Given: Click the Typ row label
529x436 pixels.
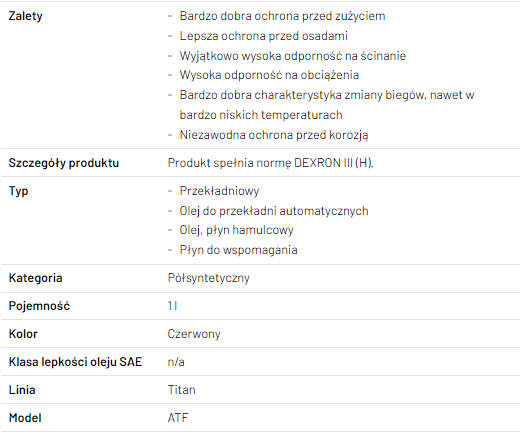Looking at the screenshot, I should pyautogui.click(x=19, y=191).
